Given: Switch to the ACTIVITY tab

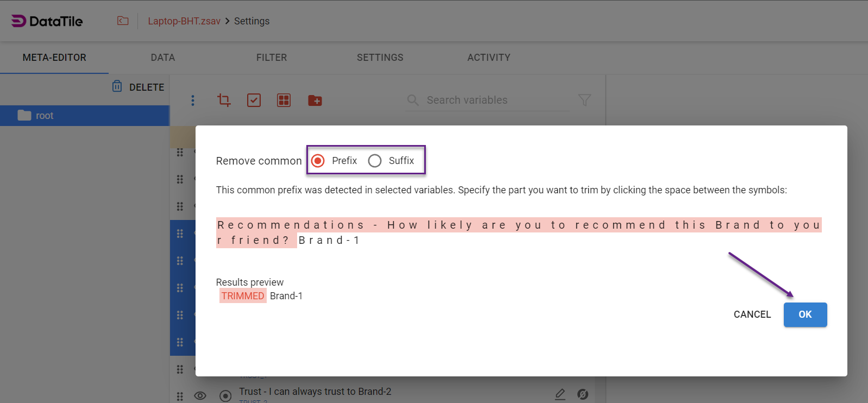Looking at the screenshot, I should pyautogui.click(x=488, y=58).
